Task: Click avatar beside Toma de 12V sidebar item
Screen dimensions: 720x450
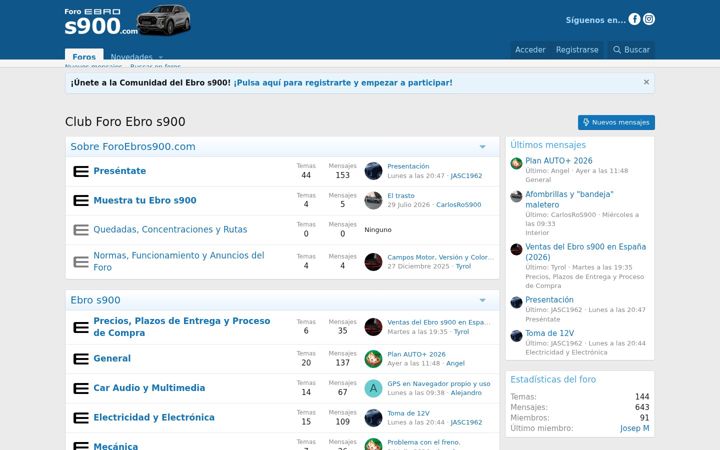Action: click(516, 336)
